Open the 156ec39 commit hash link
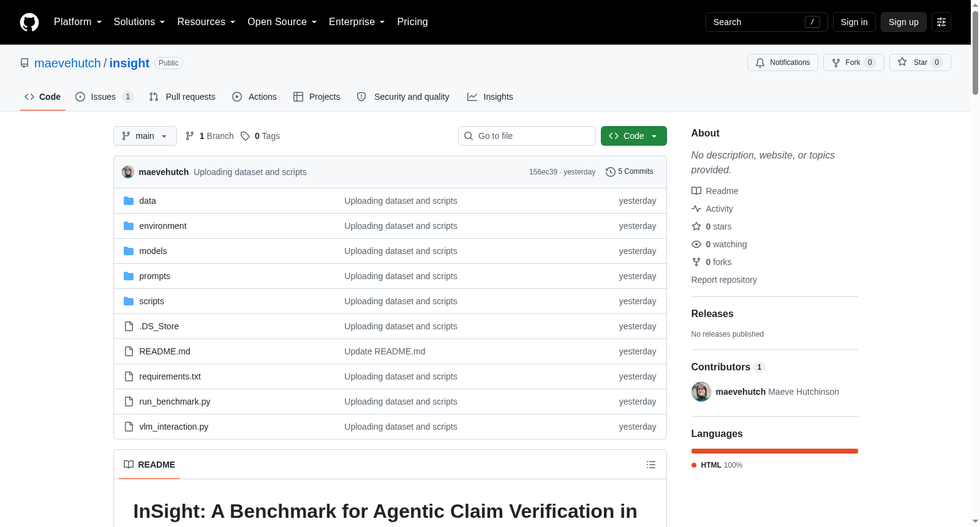 [x=543, y=172]
